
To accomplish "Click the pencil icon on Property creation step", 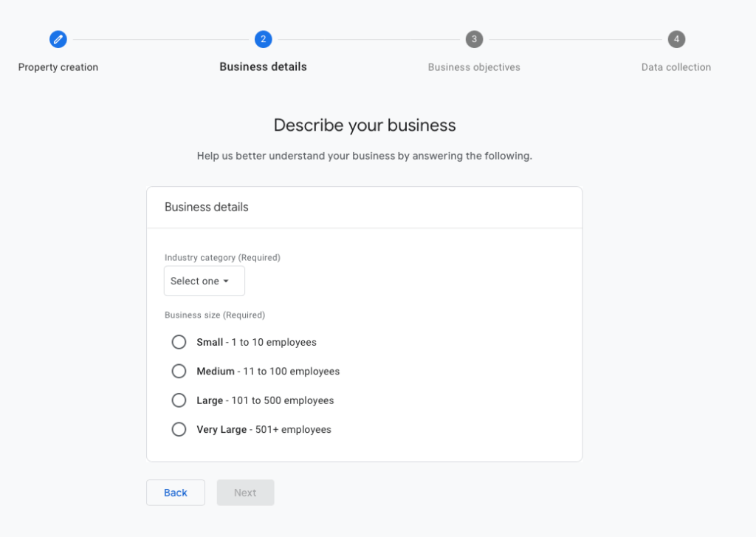I will pos(58,39).
